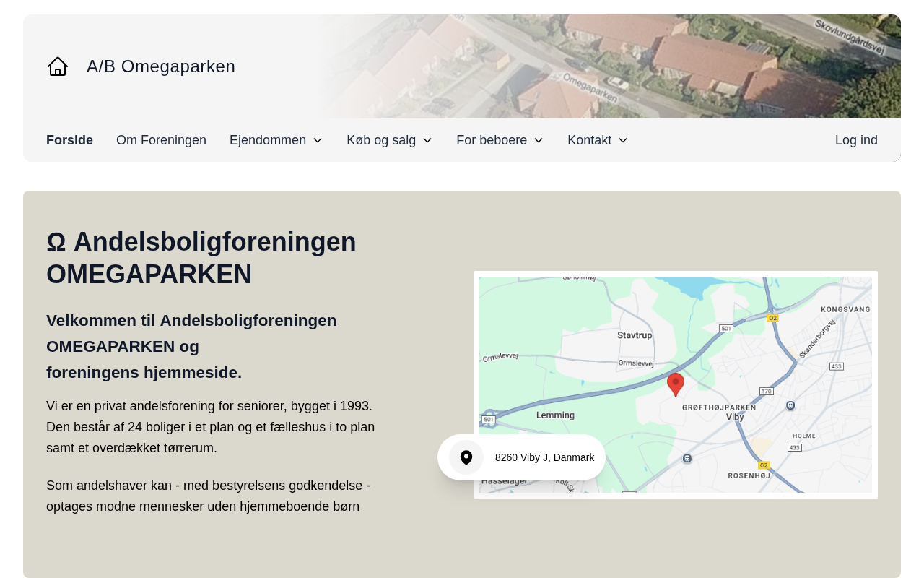Expand the Ejendommen chevron arrow

click(318, 140)
